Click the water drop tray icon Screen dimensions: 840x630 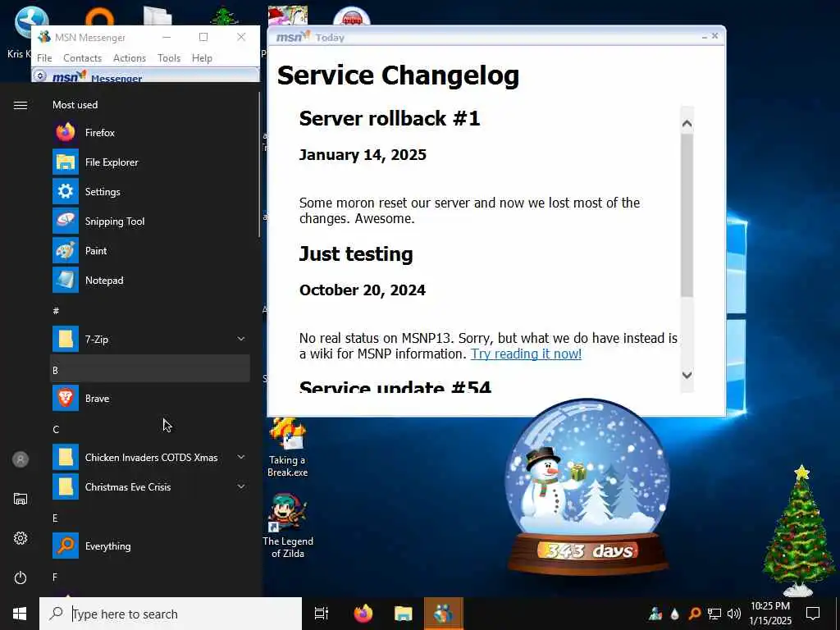tap(675, 614)
